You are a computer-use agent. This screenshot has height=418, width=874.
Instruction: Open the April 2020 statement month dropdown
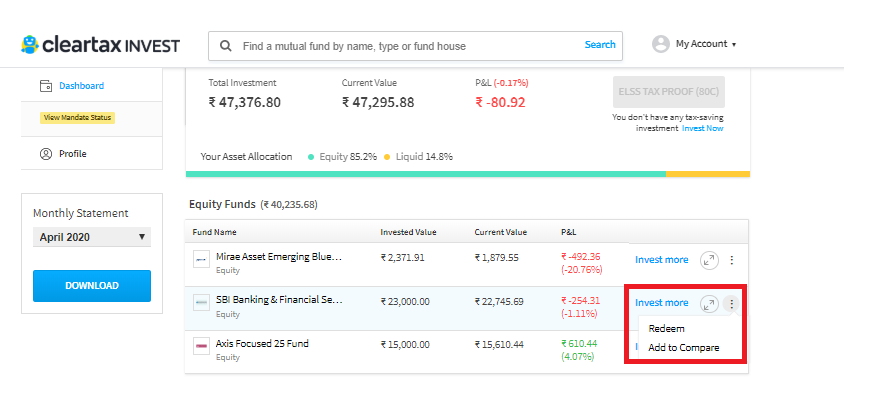[92, 237]
